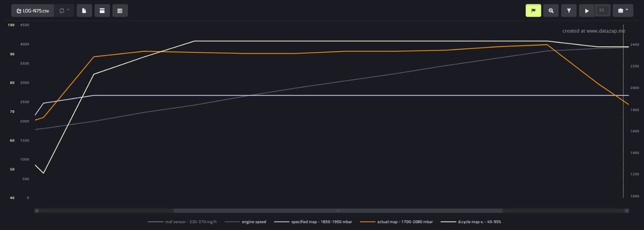Image resolution: width=644 pixels, height=230 pixels.
Task: Click the zoom out magnifier icon
Action: pos(551,11)
